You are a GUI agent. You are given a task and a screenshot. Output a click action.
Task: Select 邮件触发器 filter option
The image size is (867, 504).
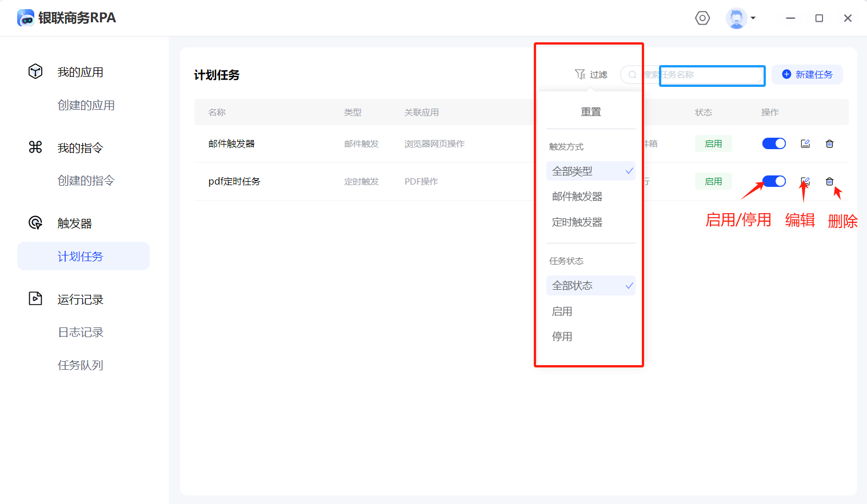pyautogui.click(x=577, y=197)
